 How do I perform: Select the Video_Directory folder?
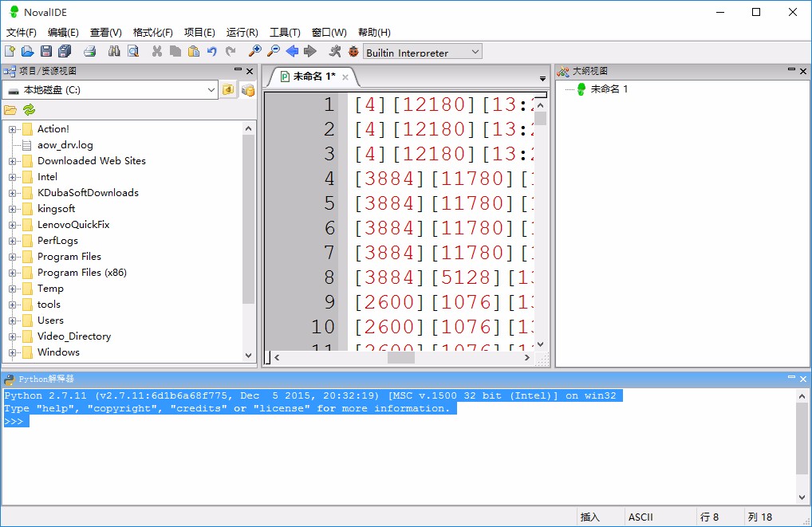click(x=74, y=336)
